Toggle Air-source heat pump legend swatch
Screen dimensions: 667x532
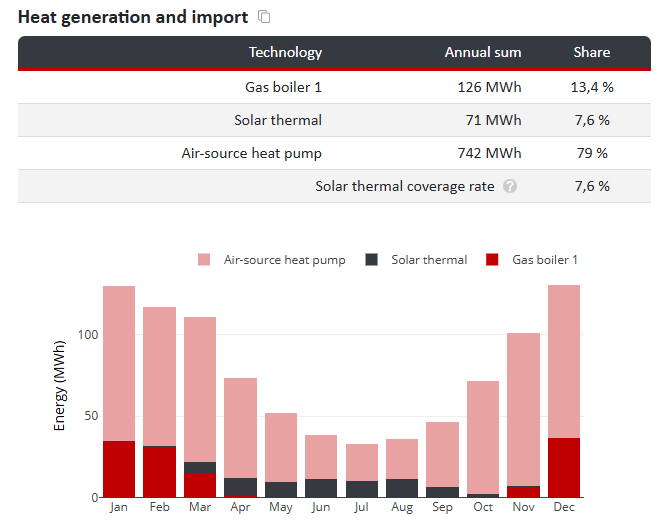[204, 259]
